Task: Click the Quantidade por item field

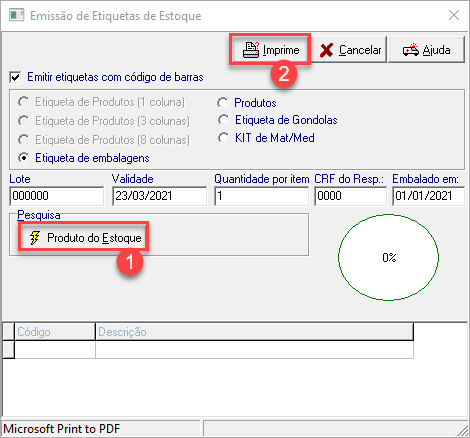Action: [262, 196]
